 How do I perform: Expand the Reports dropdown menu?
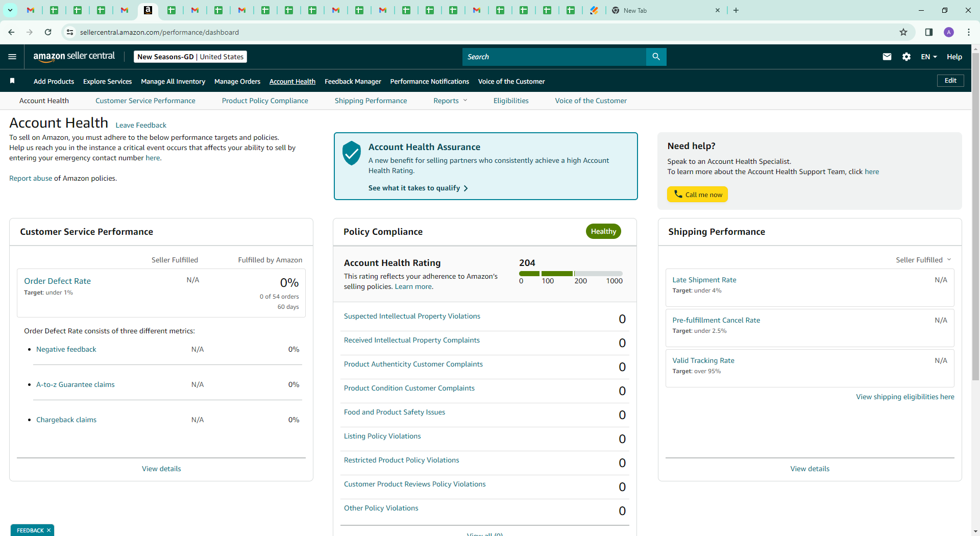point(450,101)
